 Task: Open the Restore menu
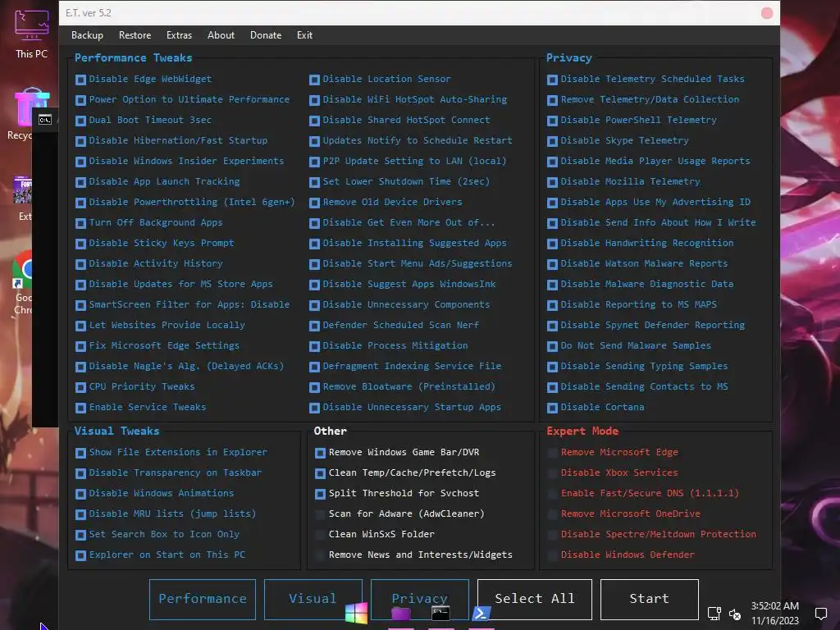135,34
